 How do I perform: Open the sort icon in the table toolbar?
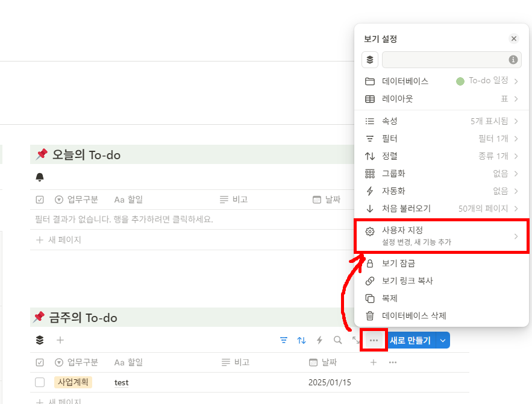click(x=301, y=340)
